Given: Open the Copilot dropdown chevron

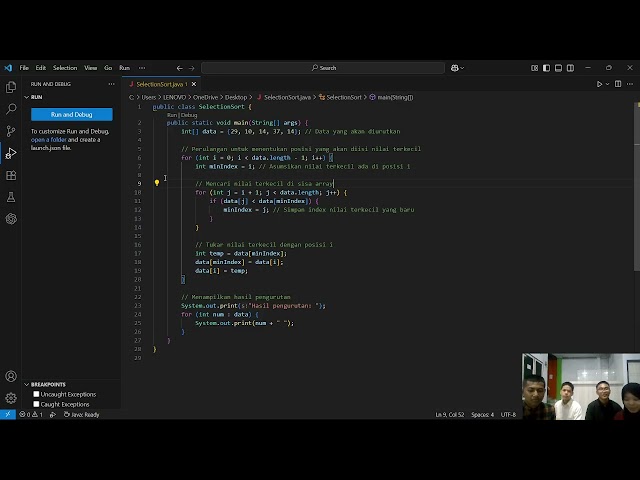Looking at the screenshot, I should 462,68.
